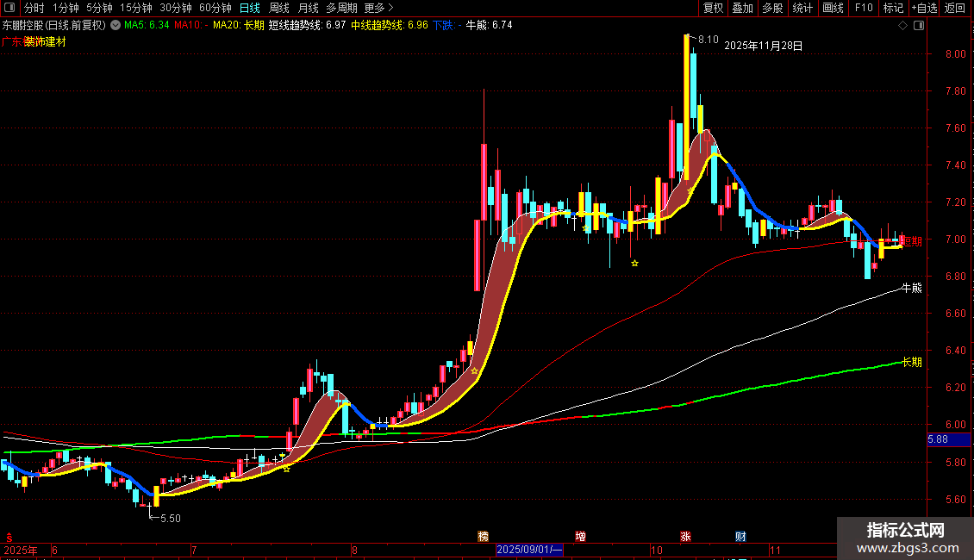Click the 叠加 overlay button
Screen dimensions: 974x560
pyautogui.click(x=742, y=8)
